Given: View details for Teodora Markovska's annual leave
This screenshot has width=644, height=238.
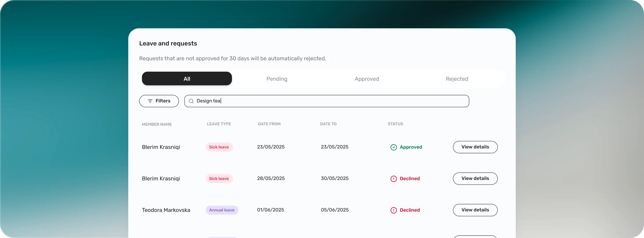Looking at the screenshot, I should pos(475,210).
